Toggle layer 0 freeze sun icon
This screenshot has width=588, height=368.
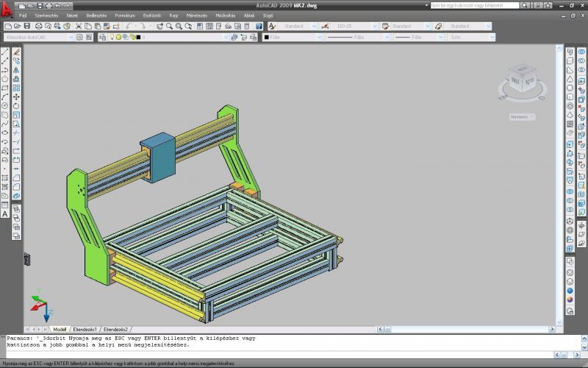click(118, 38)
